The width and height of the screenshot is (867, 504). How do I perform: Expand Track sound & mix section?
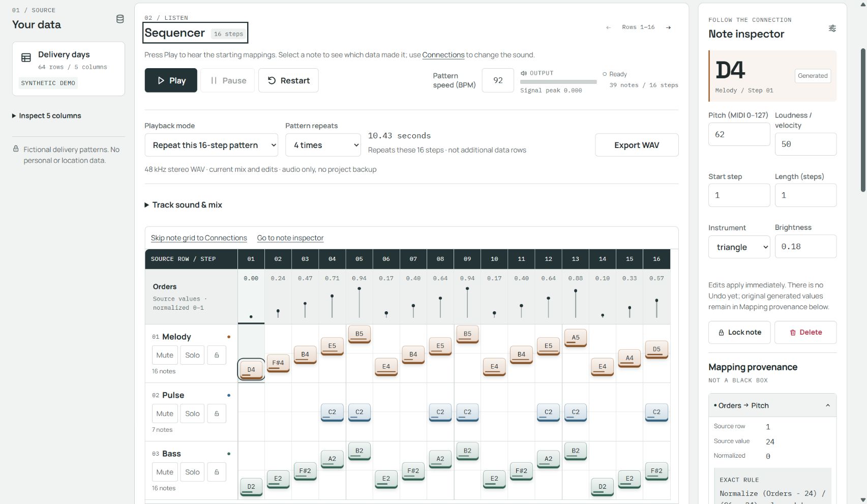pyautogui.click(x=184, y=205)
